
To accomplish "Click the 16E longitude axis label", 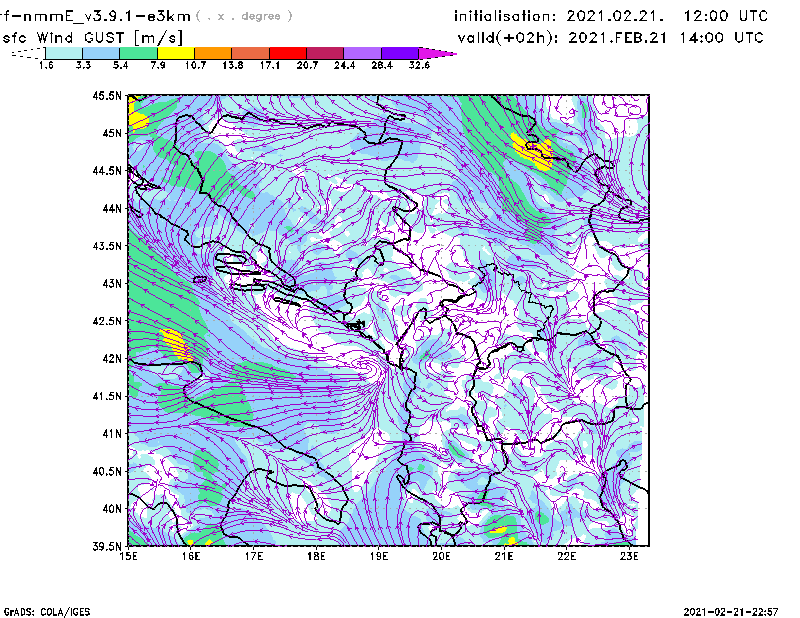I will [191, 556].
